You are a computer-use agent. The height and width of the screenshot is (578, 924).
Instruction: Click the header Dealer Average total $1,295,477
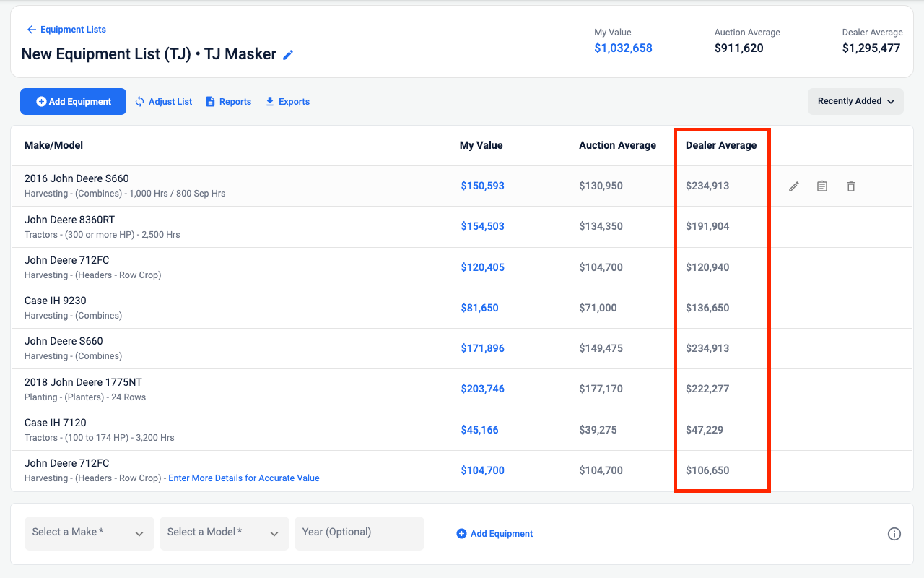871,48
